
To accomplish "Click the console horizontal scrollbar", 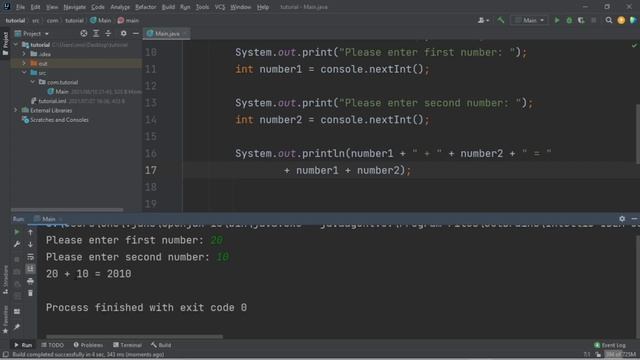I will 134,337.
